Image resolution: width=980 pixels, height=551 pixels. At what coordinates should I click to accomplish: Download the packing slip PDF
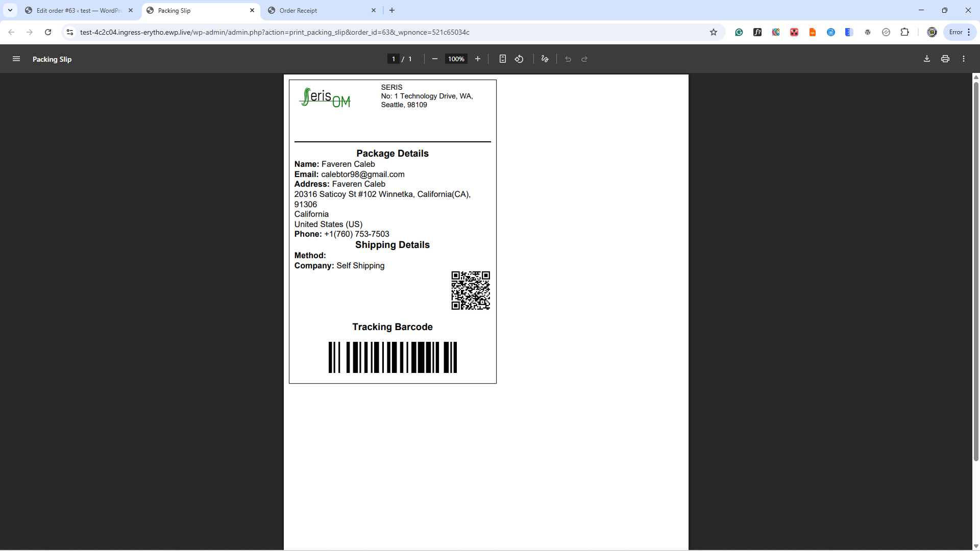tap(927, 59)
